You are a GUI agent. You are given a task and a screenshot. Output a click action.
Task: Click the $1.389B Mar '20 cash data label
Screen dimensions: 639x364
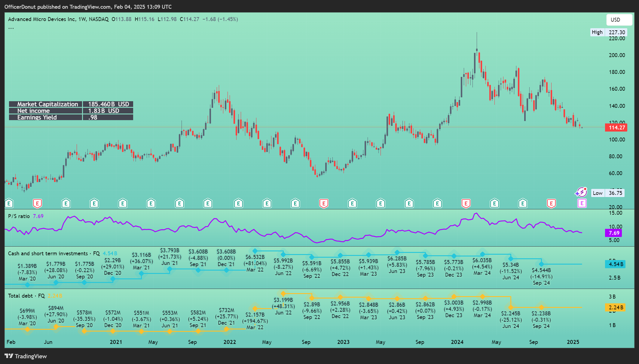(27, 272)
